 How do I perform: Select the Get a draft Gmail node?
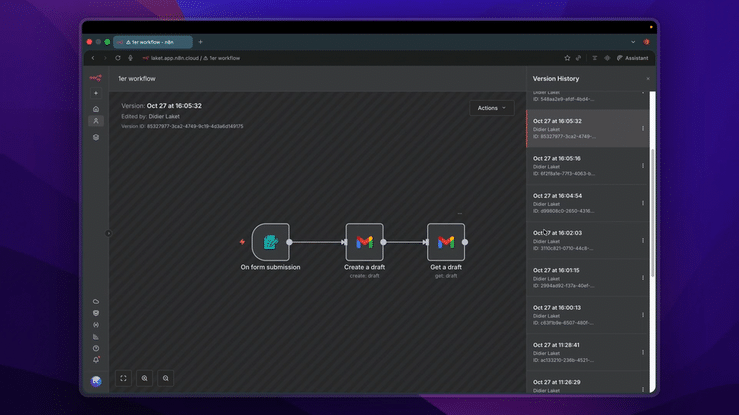click(x=446, y=242)
